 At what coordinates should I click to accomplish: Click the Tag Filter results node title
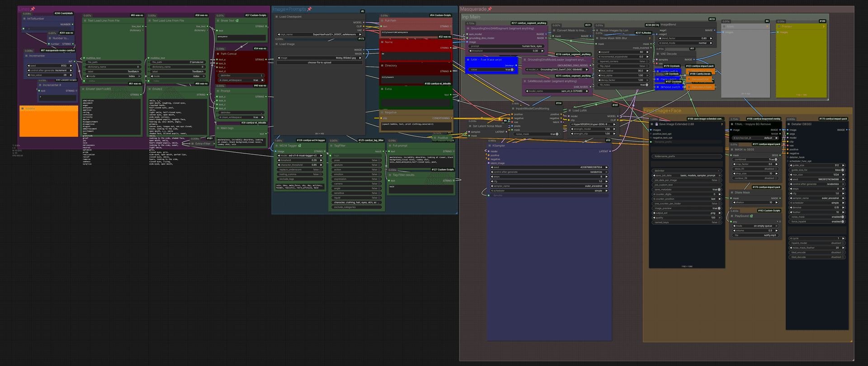(403, 175)
